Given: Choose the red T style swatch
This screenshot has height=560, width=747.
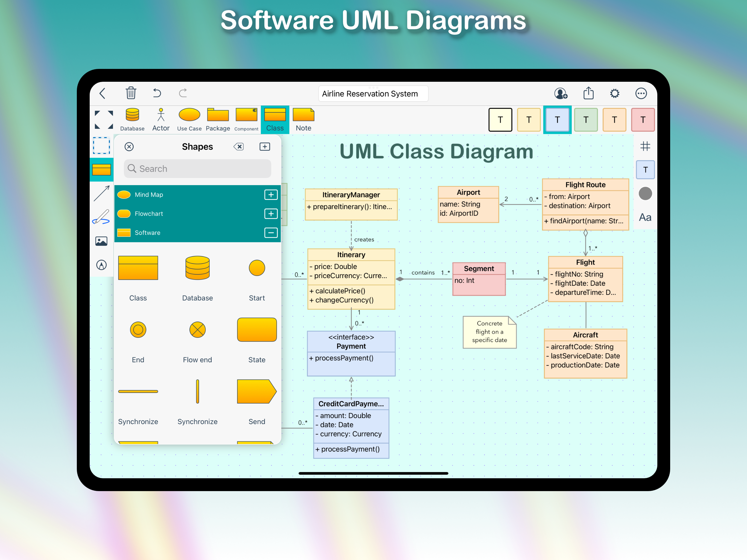Looking at the screenshot, I should coord(643,119).
